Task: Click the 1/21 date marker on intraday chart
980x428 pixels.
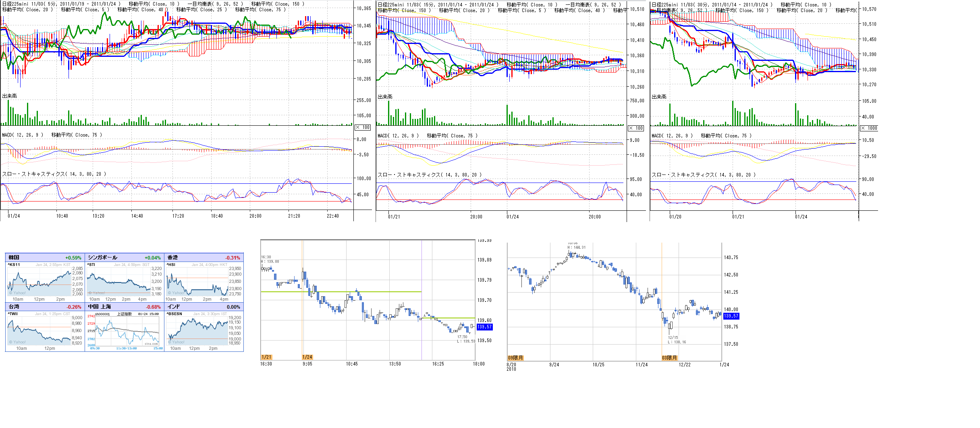Action: pyautogui.click(x=266, y=357)
